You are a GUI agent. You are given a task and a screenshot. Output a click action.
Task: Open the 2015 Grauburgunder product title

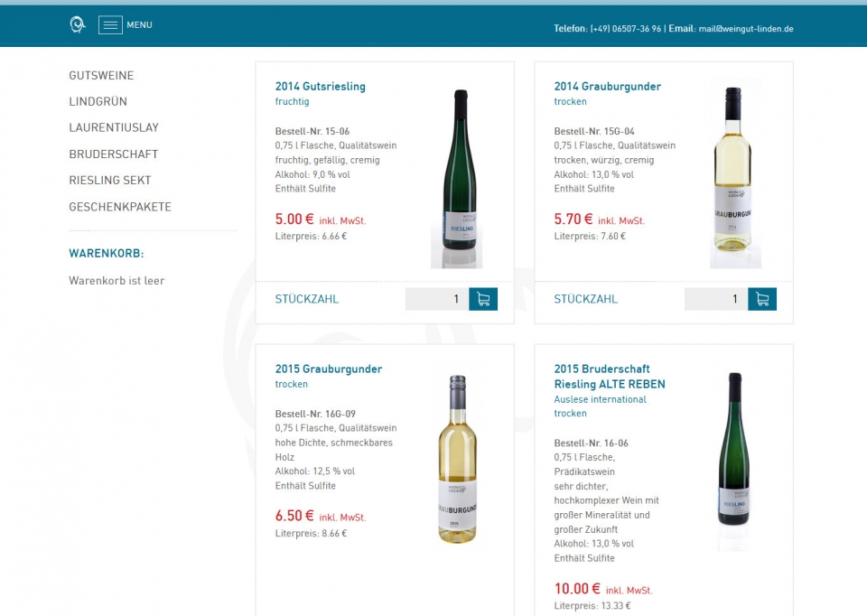point(329,369)
